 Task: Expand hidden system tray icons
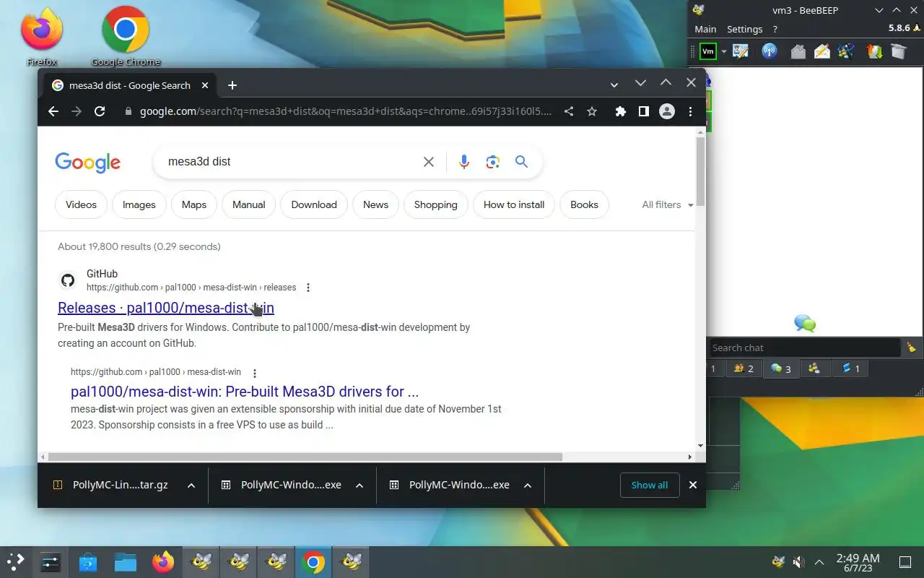pyautogui.click(x=819, y=562)
